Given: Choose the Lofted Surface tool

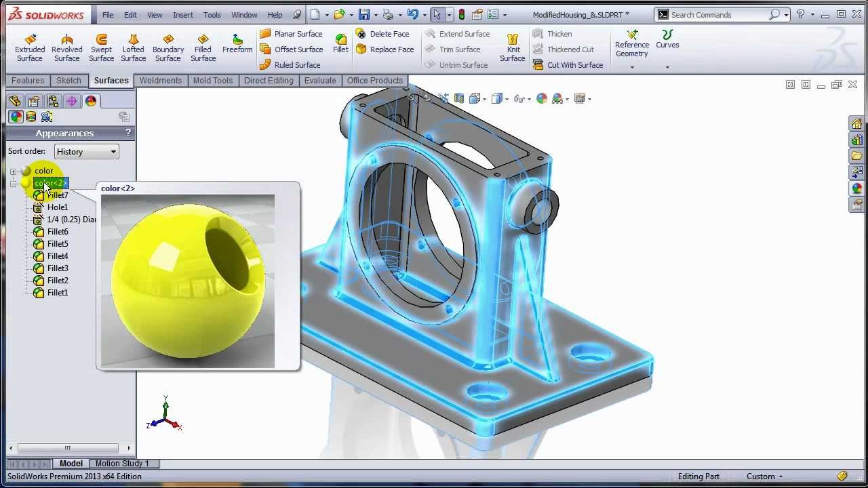Looking at the screenshot, I should (x=133, y=48).
